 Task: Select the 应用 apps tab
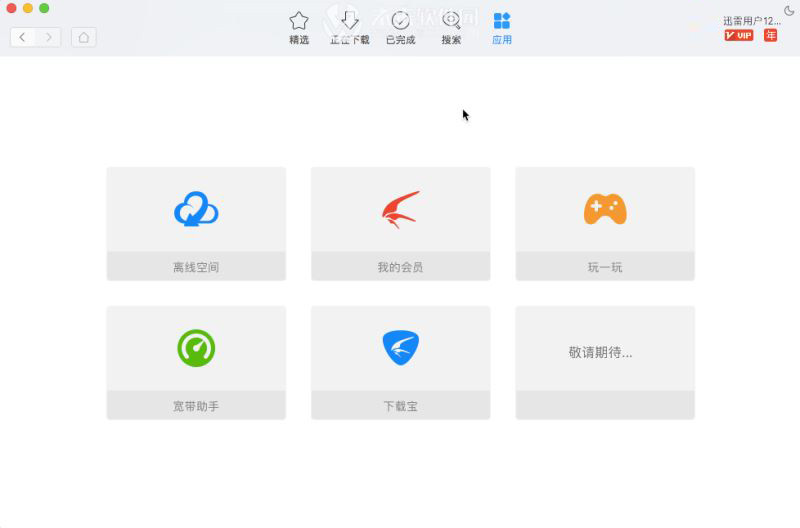click(502, 28)
